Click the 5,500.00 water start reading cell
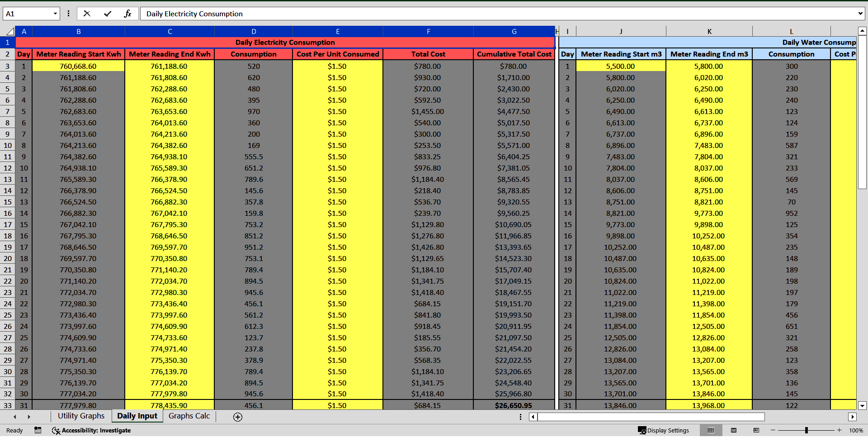This screenshot has height=437, width=868. (x=621, y=66)
